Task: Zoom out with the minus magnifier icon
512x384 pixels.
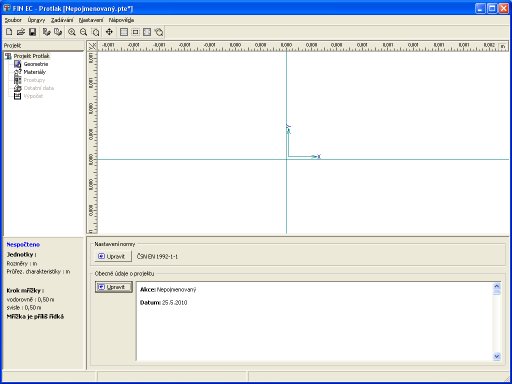Action: pos(83,32)
